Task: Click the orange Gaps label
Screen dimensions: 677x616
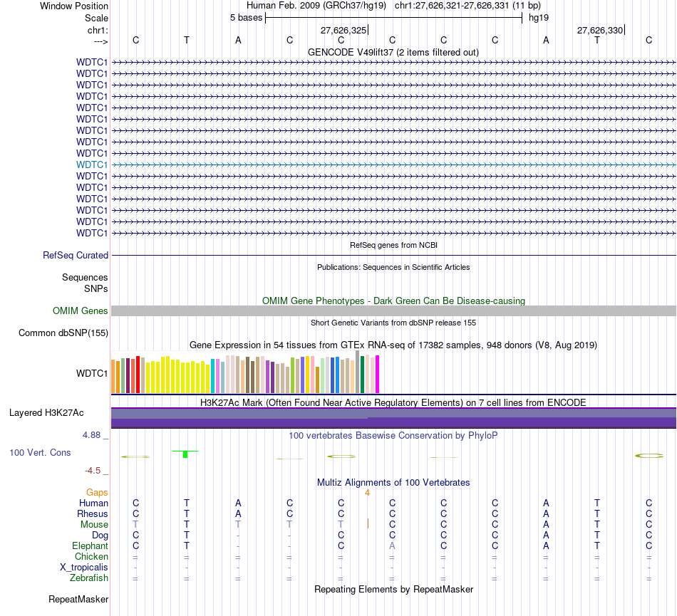Action: [97, 492]
